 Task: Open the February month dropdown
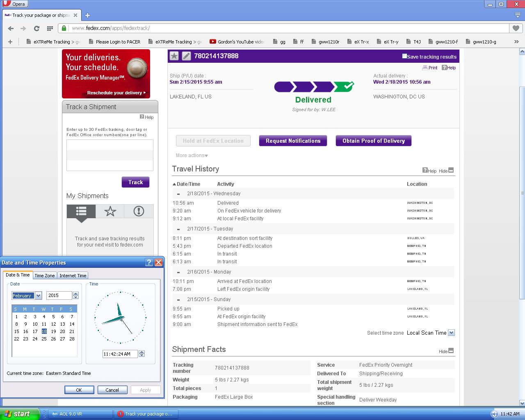coord(39,295)
